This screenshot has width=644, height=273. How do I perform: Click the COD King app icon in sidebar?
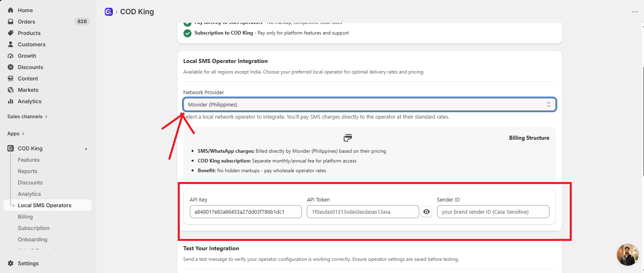coord(11,148)
